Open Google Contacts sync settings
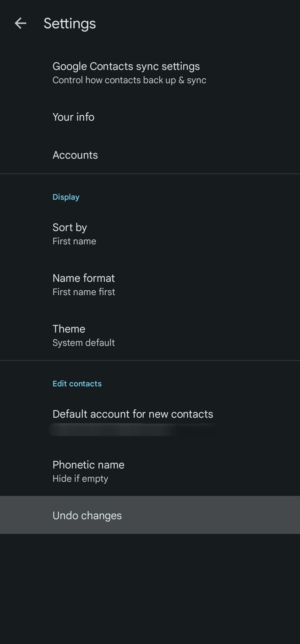Image resolution: width=300 pixels, height=644 pixels. pos(126,67)
